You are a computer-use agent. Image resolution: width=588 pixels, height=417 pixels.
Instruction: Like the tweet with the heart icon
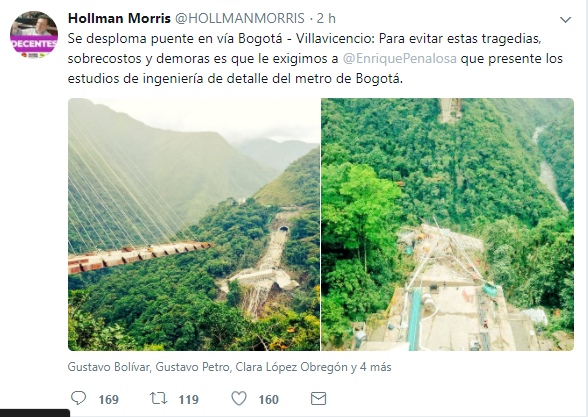click(x=239, y=398)
